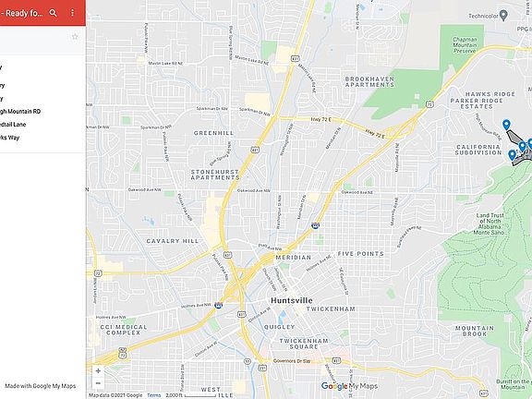532x399 pixels.
Task: Click the Huntsville city label
Action: [292, 300]
